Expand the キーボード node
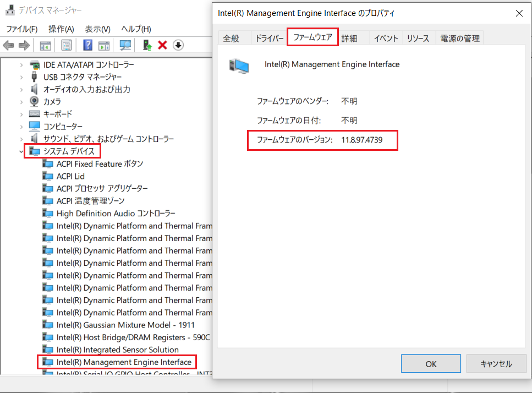The height and width of the screenshot is (393, 532). (x=21, y=114)
